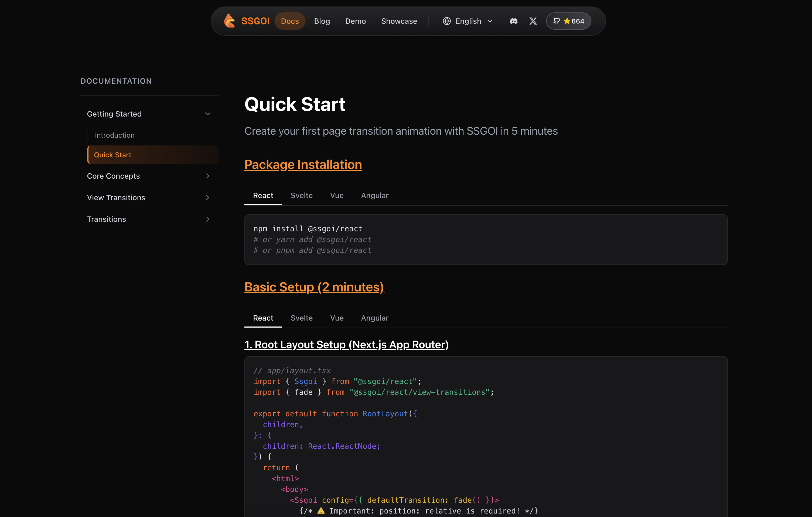812x517 pixels.
Task: Select the Vue tab in Basic Setup
Action: (x=337, y=318)
